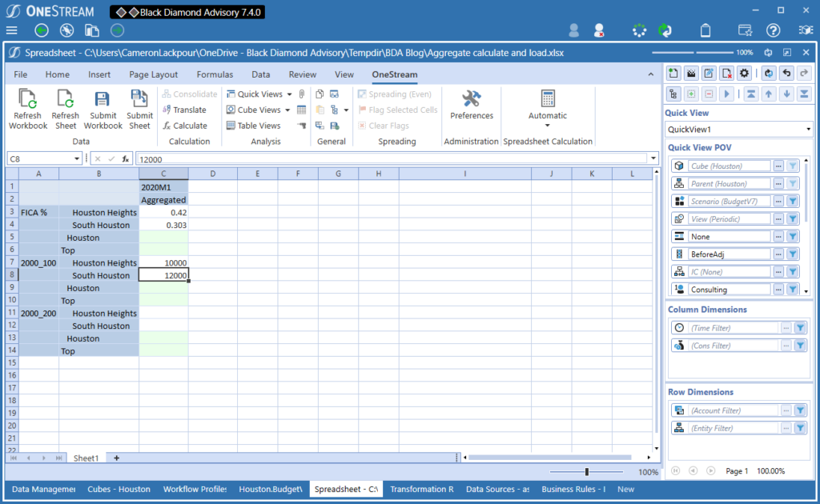Open Preferences in the Administration group

point(471,106)
